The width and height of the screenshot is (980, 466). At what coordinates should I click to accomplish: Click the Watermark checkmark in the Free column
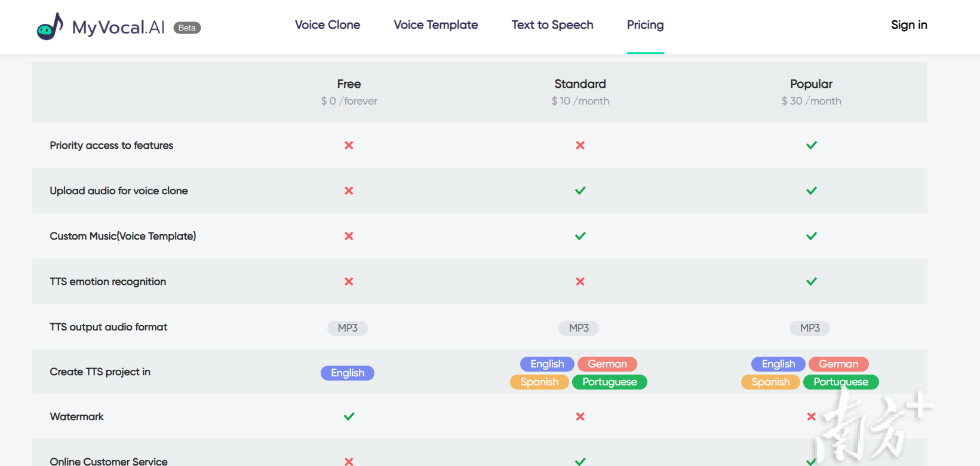[349, 416]
